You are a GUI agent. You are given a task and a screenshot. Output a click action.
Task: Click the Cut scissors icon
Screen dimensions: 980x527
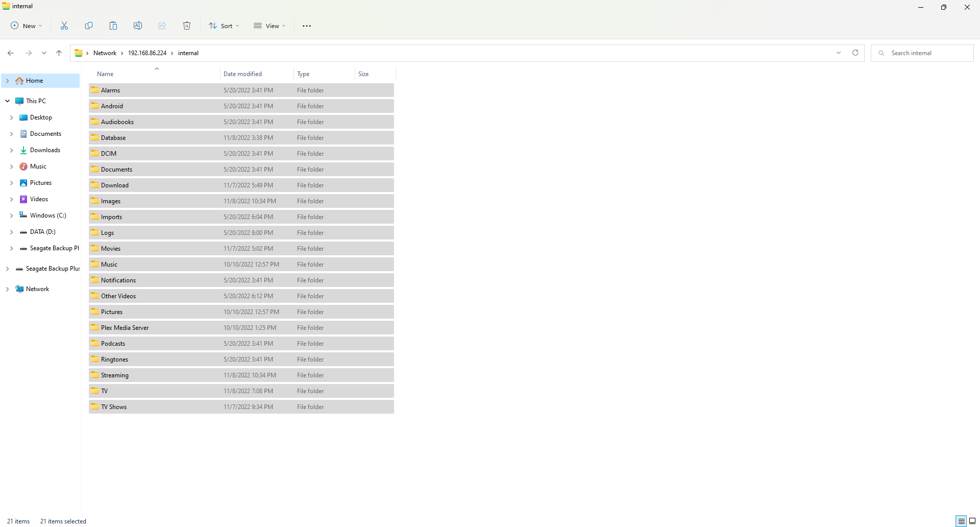pos(64,26)
